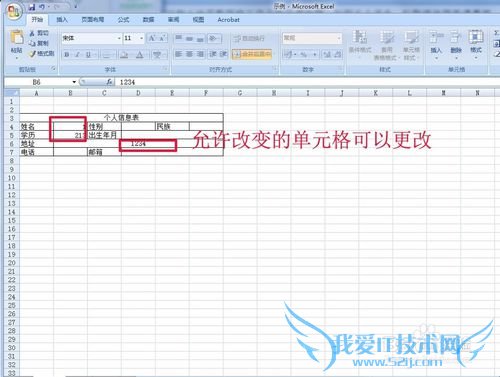Screen dimensions: 500x377
Task: Increase decimal places
Action: [327, 54]
